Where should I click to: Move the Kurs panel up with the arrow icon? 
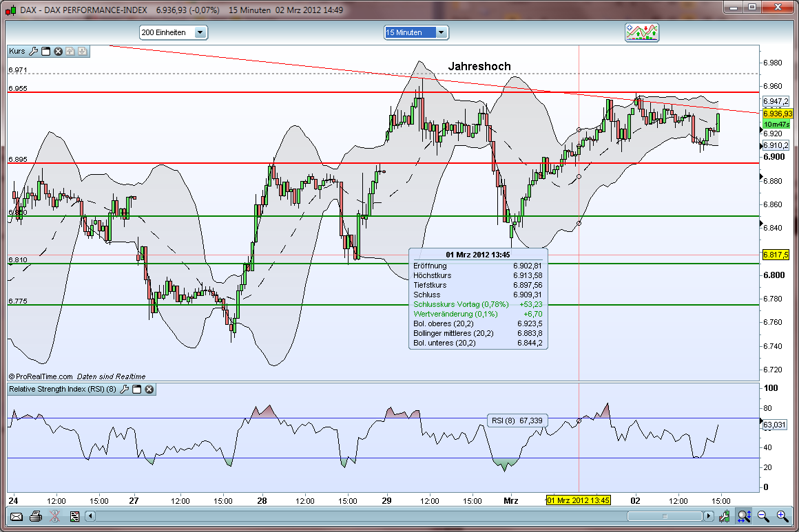(x=71, y=51)
